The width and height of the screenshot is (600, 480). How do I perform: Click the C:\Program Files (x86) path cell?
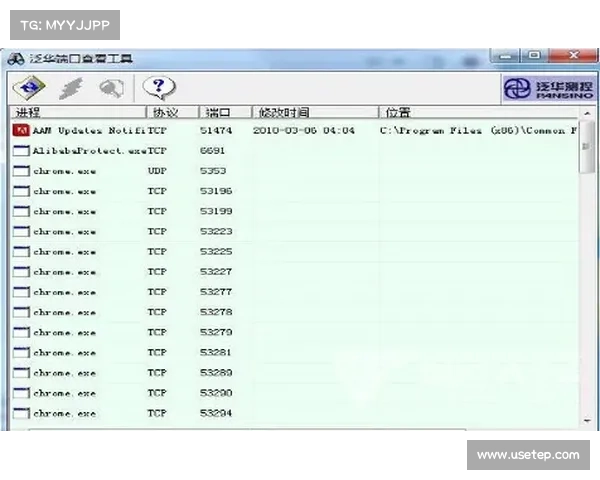pyautogui.click(x=479, y=131)
